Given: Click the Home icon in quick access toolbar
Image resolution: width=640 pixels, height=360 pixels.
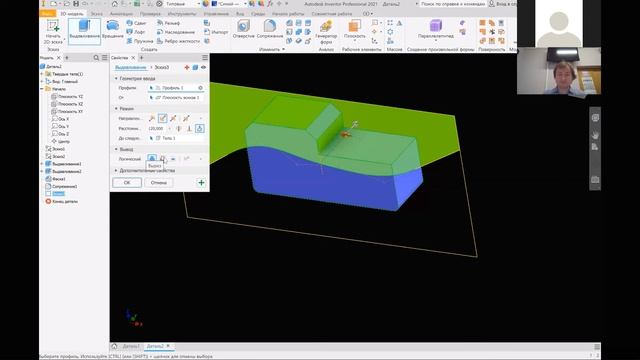Looking at the screenshot, I should (115, 4).
